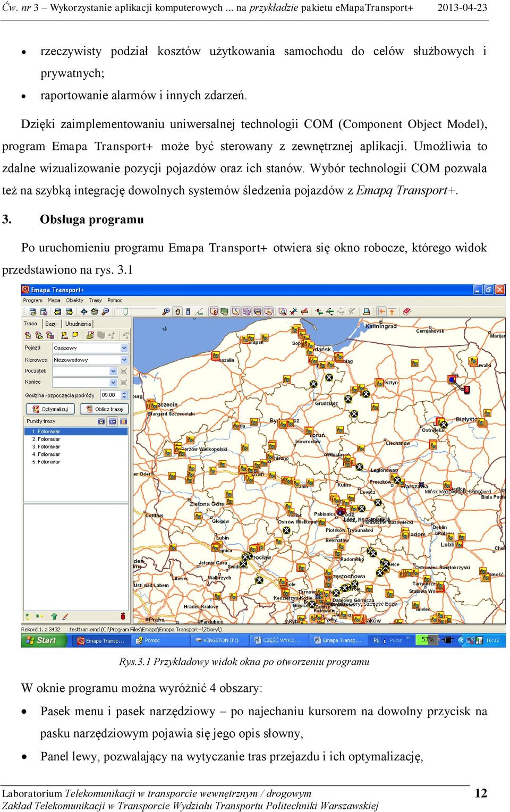Screen dimensions: 510x812
Task: Click the departure time stepper arrows
Action: point(125,395)
